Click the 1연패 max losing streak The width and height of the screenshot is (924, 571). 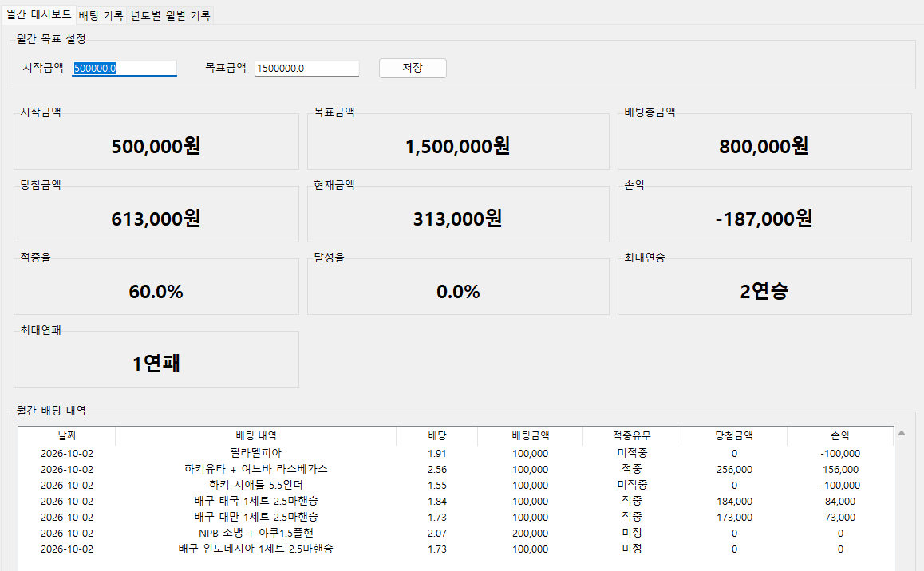(156, 364)
